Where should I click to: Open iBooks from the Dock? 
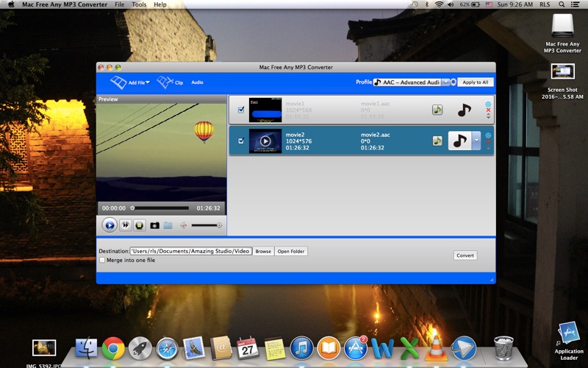329,348
